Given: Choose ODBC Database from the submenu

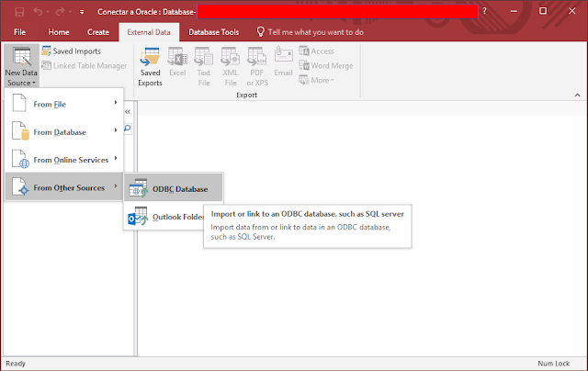Looking at the screenshot, I should point(174,187).
